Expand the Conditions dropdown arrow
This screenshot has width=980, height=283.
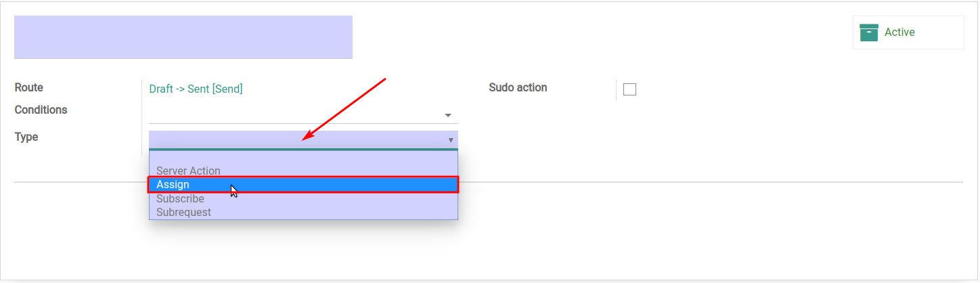[448, 115]
